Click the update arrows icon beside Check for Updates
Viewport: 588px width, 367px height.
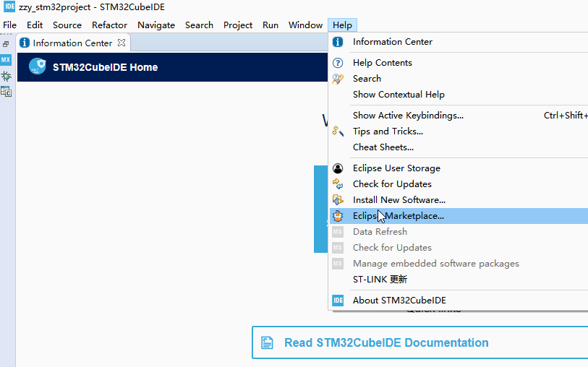(x=338, y=184)
